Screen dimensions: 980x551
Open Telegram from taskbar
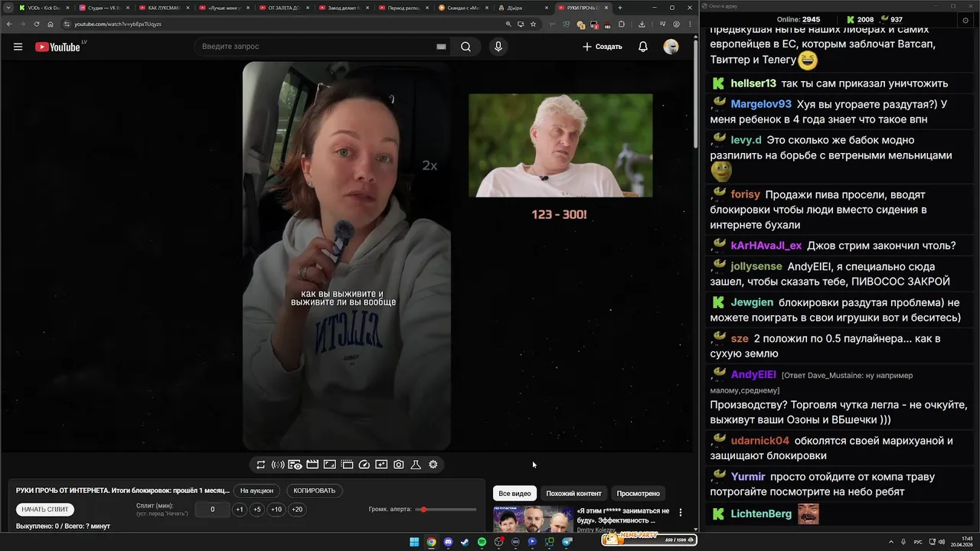coord(567,542)
